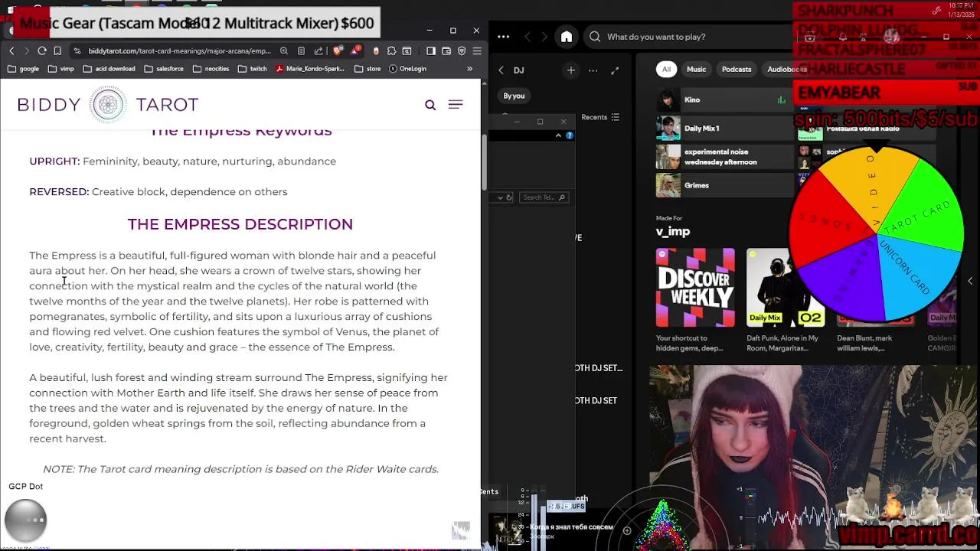Click the share icon in address bar

pos(318,51)
